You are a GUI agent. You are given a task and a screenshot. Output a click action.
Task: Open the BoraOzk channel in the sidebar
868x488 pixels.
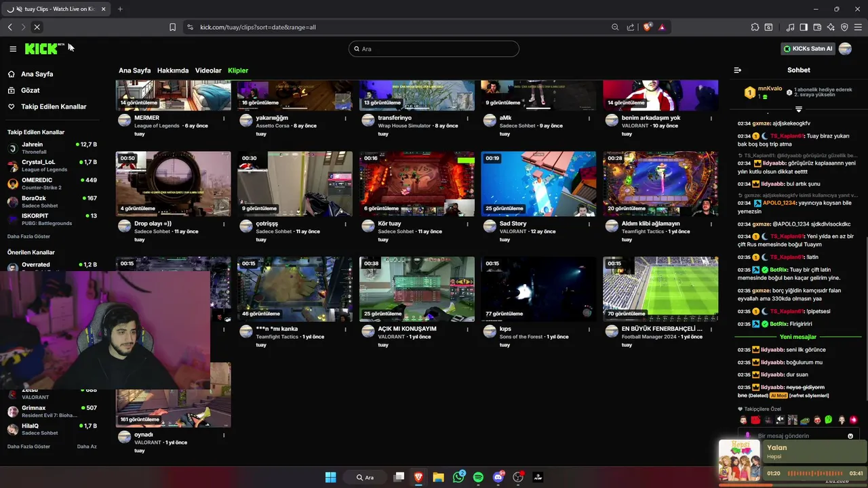coord(52,201)
